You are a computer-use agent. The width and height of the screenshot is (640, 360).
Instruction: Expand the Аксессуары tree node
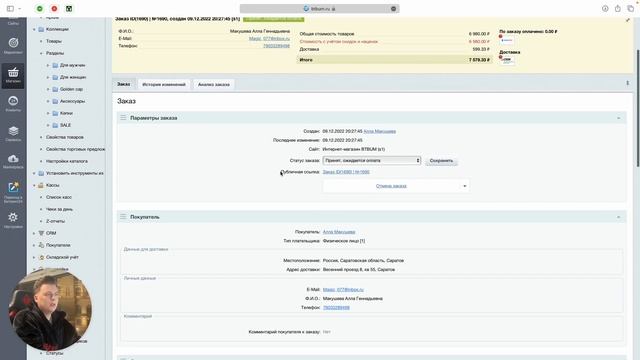click(48, 101)
